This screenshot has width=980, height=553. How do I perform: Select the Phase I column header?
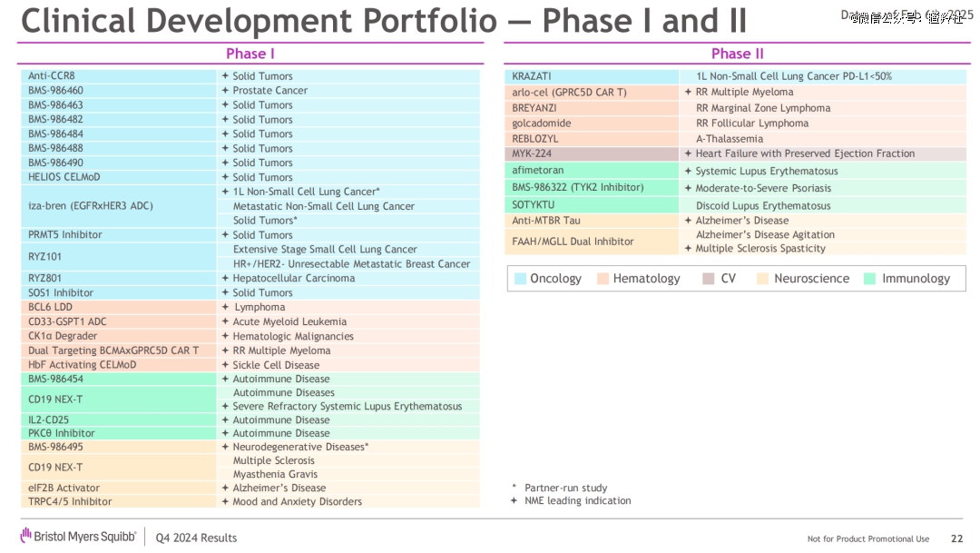click(x=250, y=54)
